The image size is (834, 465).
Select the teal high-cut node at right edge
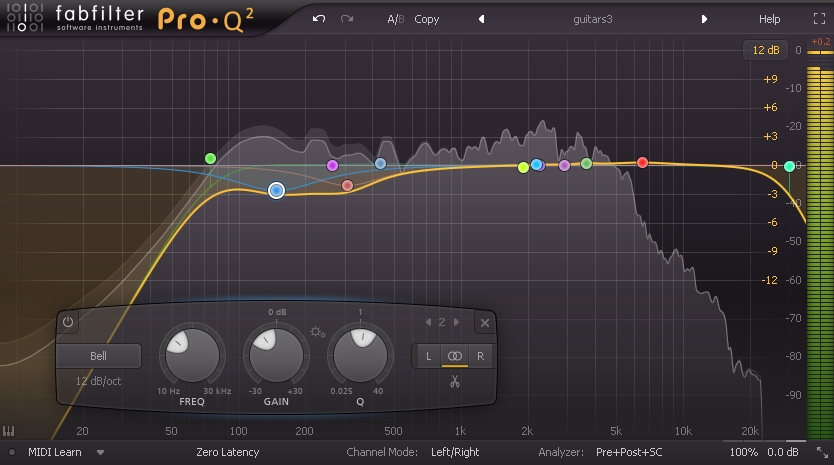(790, 167)
